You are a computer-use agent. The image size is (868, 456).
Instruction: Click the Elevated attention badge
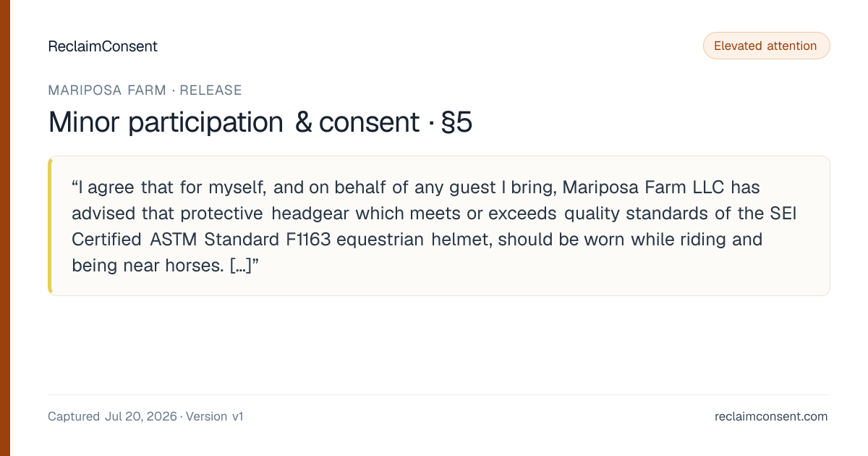tap(766, 46)
